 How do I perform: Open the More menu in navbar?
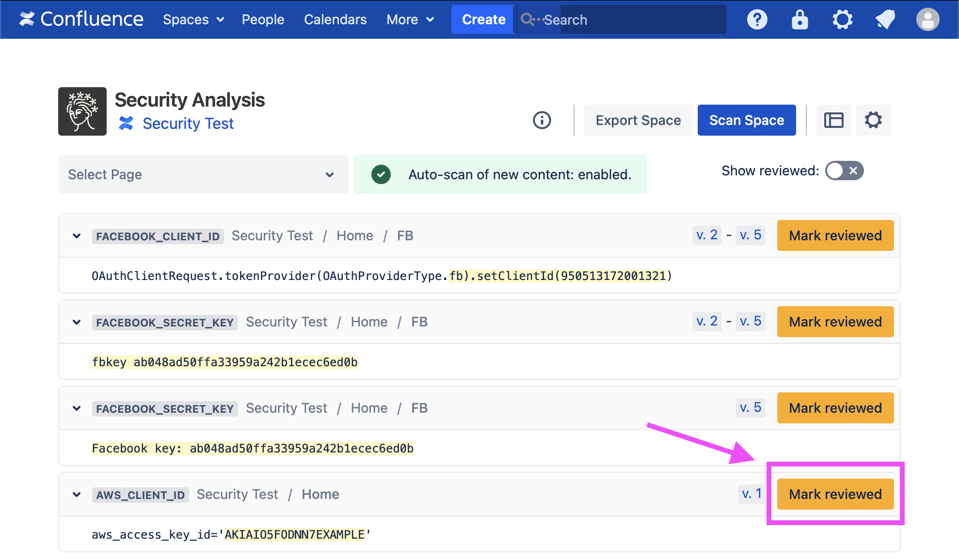(x=410, y=20)
